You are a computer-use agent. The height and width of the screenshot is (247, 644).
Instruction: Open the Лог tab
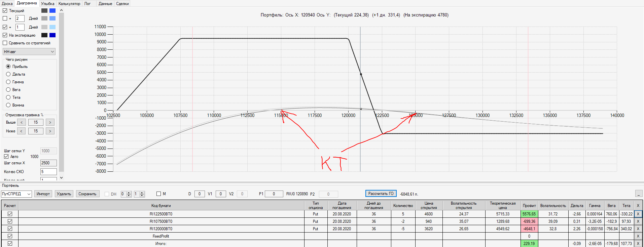[x=87, y=4]
